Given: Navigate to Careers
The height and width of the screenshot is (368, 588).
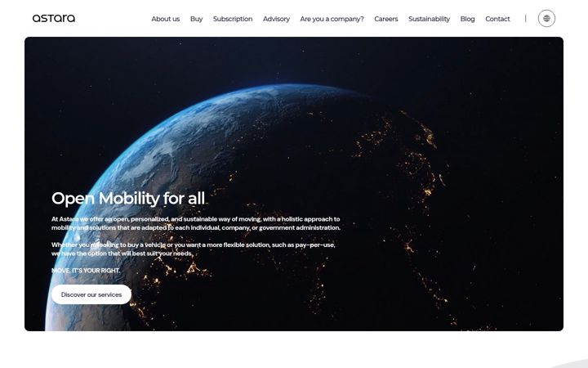Looking at the screenshot, I should point(385,19).
